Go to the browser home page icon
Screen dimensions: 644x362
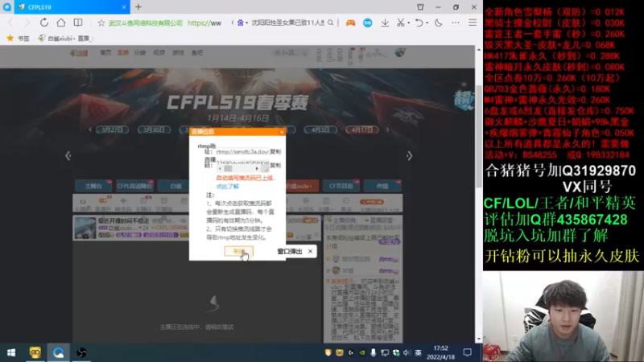[x=61, y=23]
